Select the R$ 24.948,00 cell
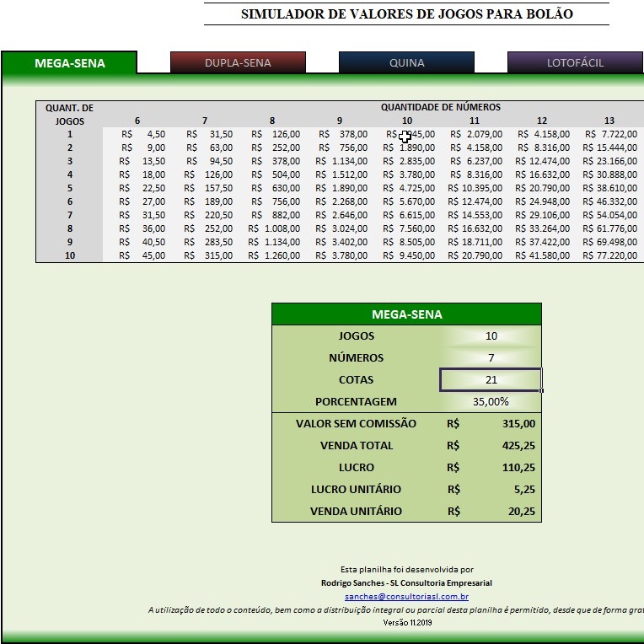 (x=542, y=201)
